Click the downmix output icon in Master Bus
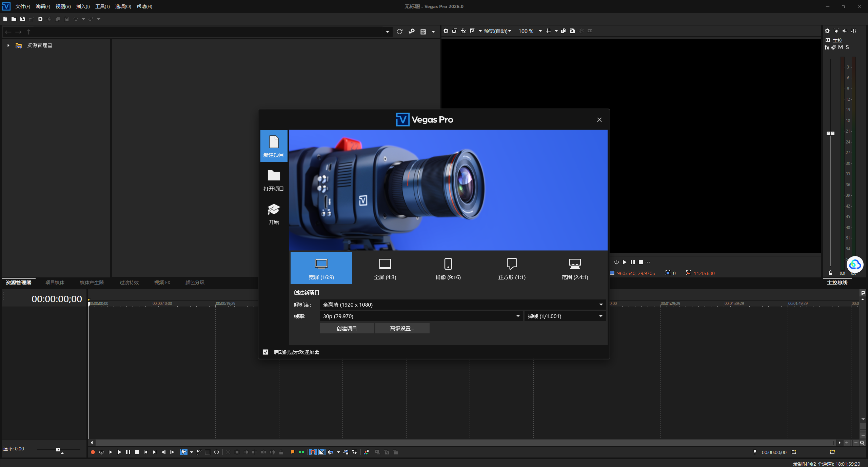Image resolution: width=868 pixels, height=467 pixels. [836, 31]
